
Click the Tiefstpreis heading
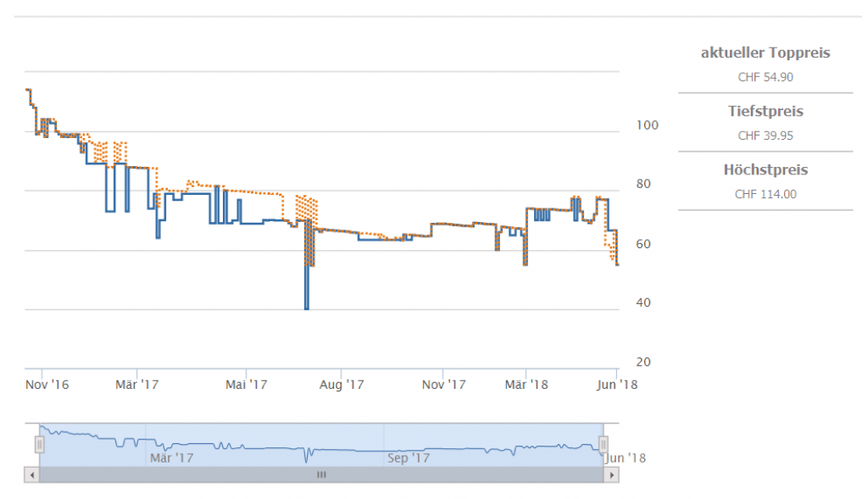[x=765, y=111]
